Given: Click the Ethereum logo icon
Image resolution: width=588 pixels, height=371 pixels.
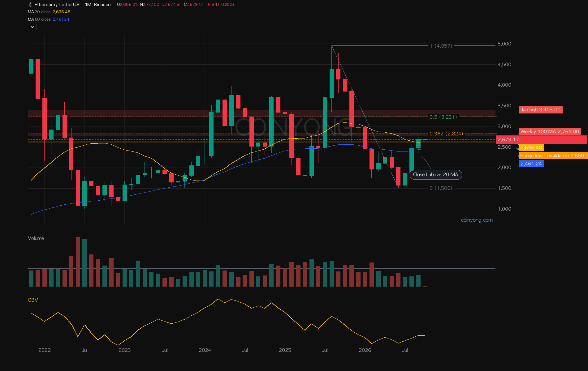Looking at the screenshot, I should 30,5.
